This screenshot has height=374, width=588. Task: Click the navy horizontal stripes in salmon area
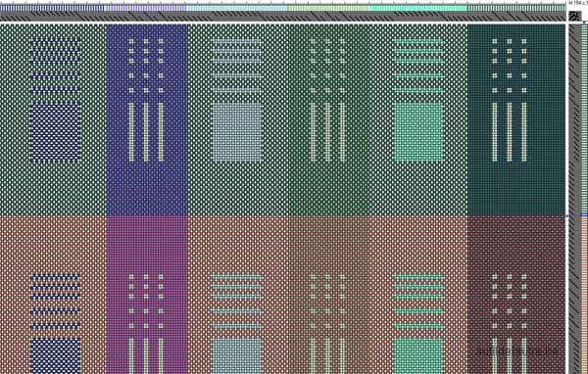(56, 302)
